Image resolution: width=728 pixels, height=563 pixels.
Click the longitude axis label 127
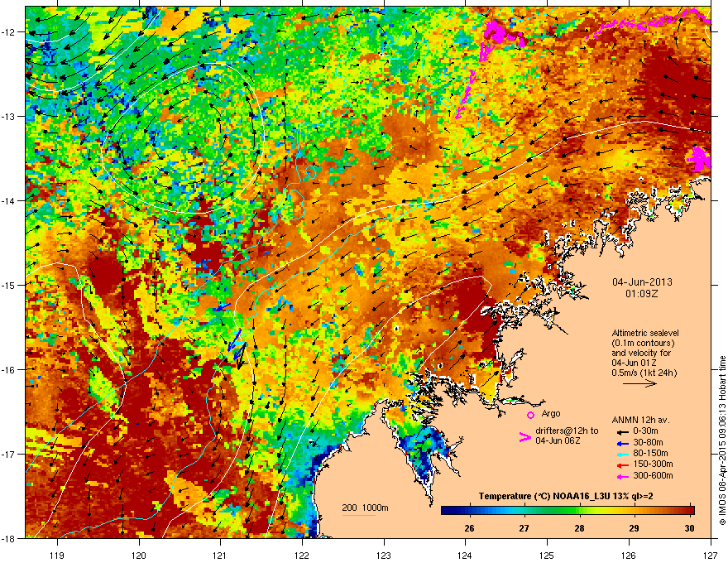pyautogui.click(x=711, y=555)
